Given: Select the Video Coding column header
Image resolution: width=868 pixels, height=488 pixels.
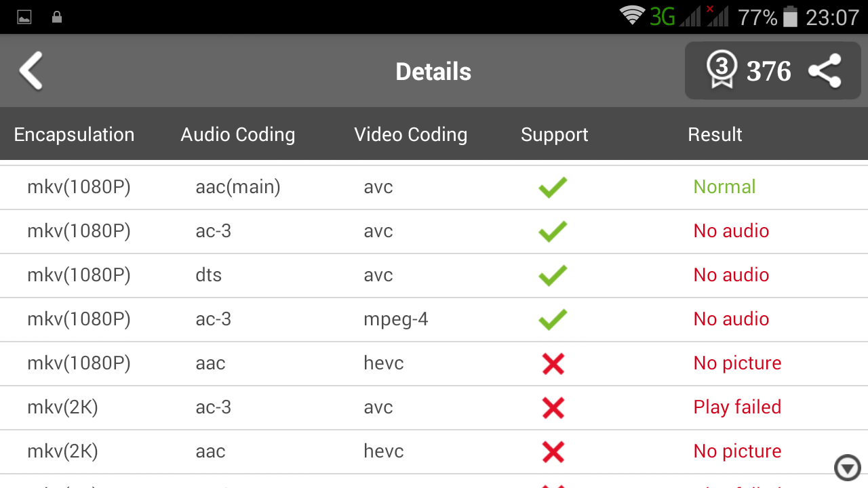Looking at the screenshot, I should coord(410,134).
